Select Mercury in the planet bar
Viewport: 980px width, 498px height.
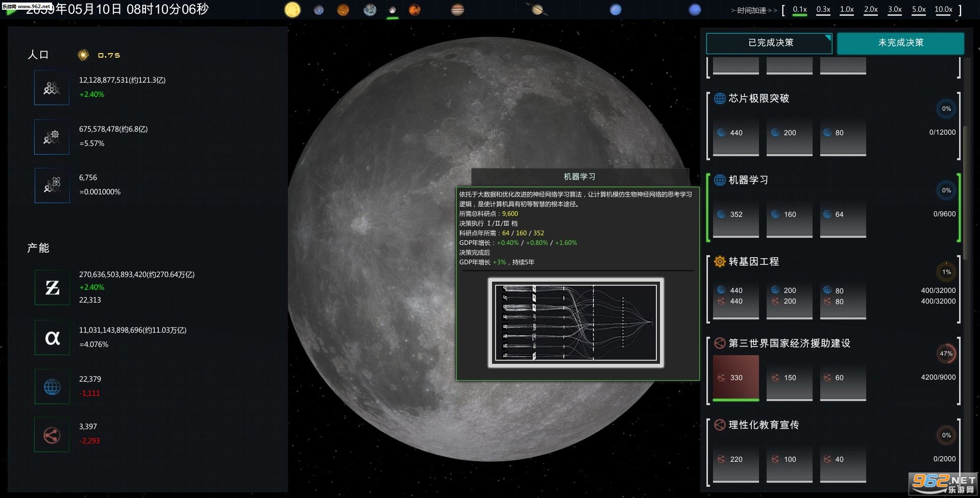coord(318,10)
